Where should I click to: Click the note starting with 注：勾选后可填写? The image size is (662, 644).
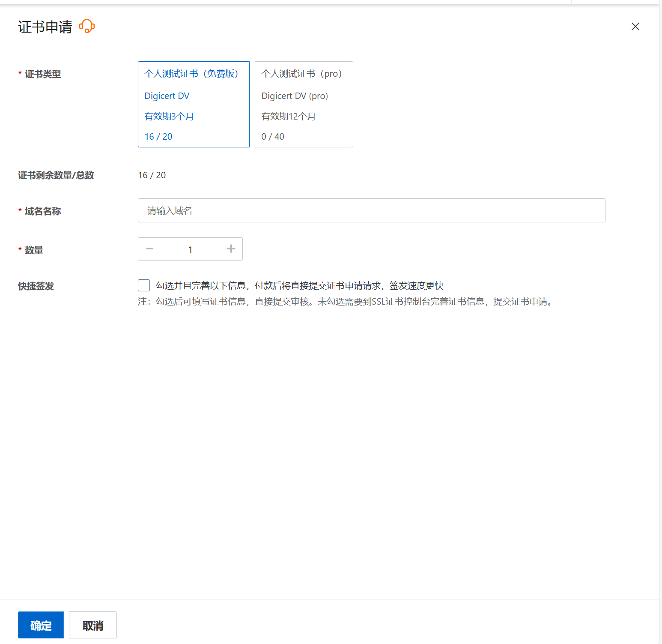(x=346, y=302)
